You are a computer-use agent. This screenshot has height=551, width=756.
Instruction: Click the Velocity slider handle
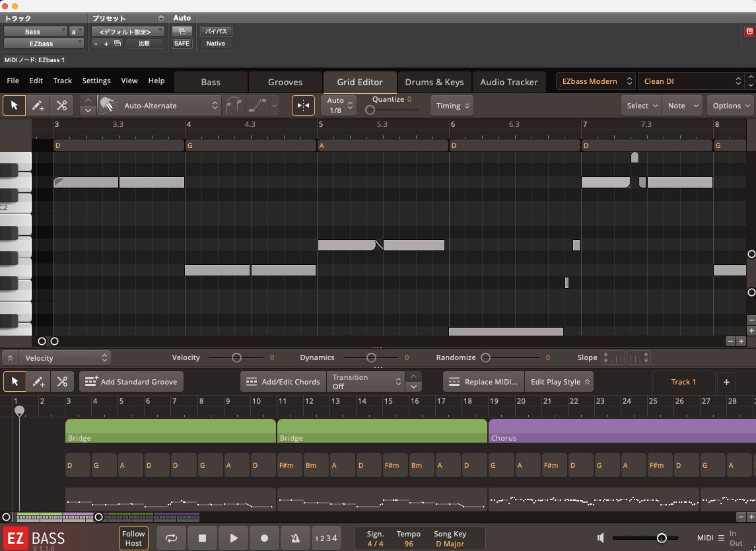click(236, 357)
